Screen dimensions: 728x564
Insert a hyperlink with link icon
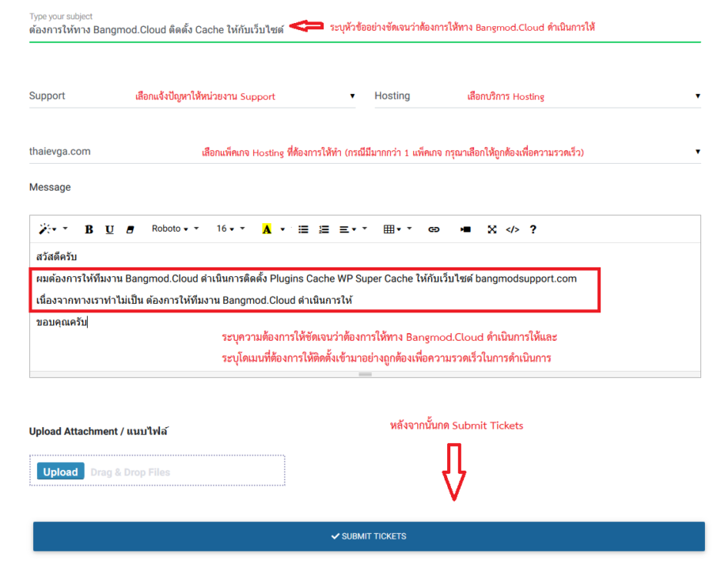pos(434,229)
